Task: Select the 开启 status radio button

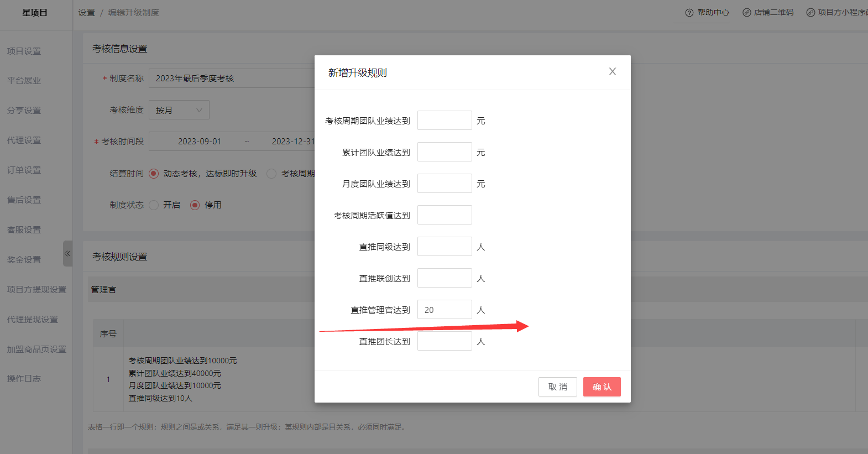Action: click(154, 205)
